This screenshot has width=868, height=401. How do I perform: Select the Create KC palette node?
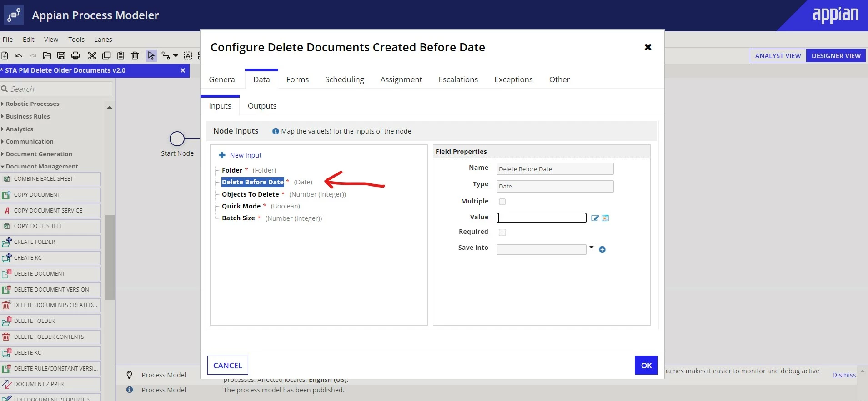pos(50,258)
